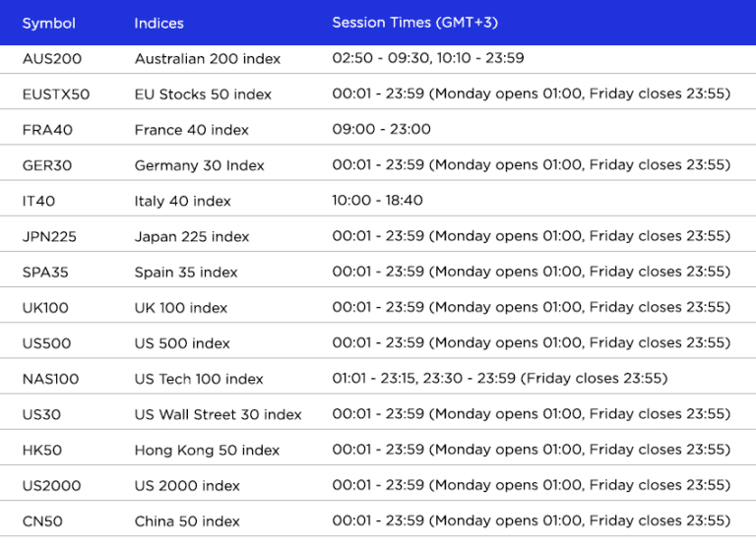The height and width of the screenshot is (548, 756).
Task: Select the EUSTX50 symbol cell
Action: click(x=56, y=94)
